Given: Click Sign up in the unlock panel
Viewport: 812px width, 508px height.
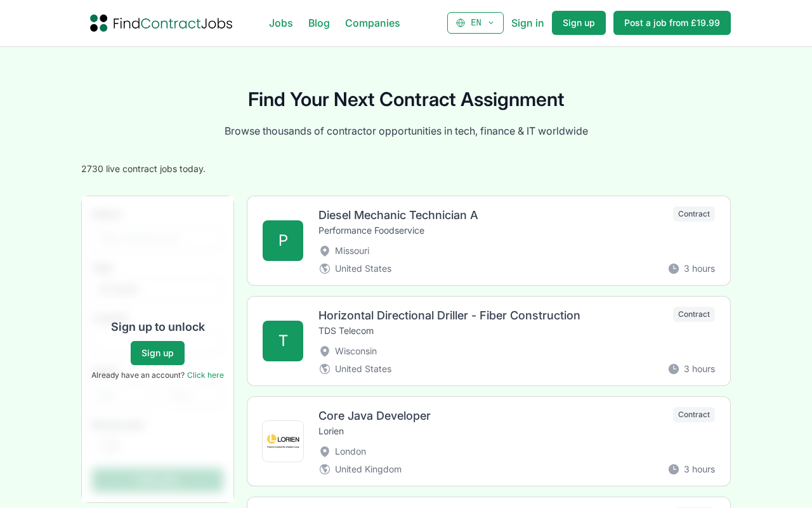Looking at the screenshot, I should [x=157, y=353].
